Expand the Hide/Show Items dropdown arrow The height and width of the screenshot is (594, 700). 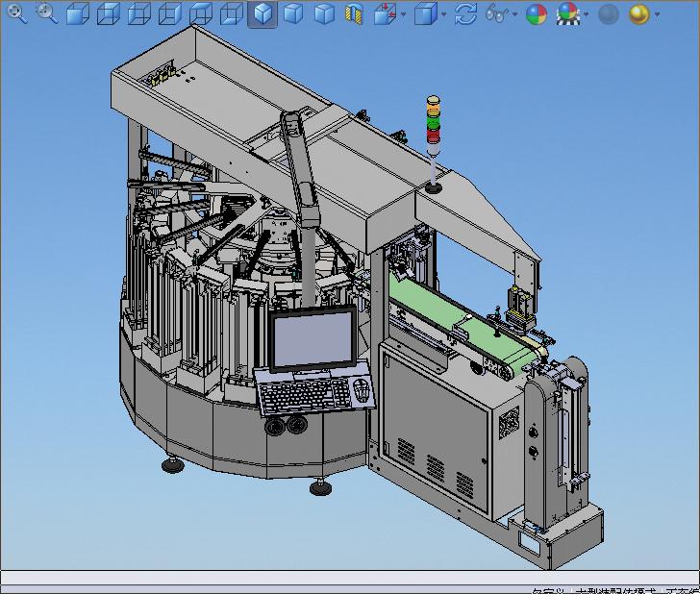[514, 14]
